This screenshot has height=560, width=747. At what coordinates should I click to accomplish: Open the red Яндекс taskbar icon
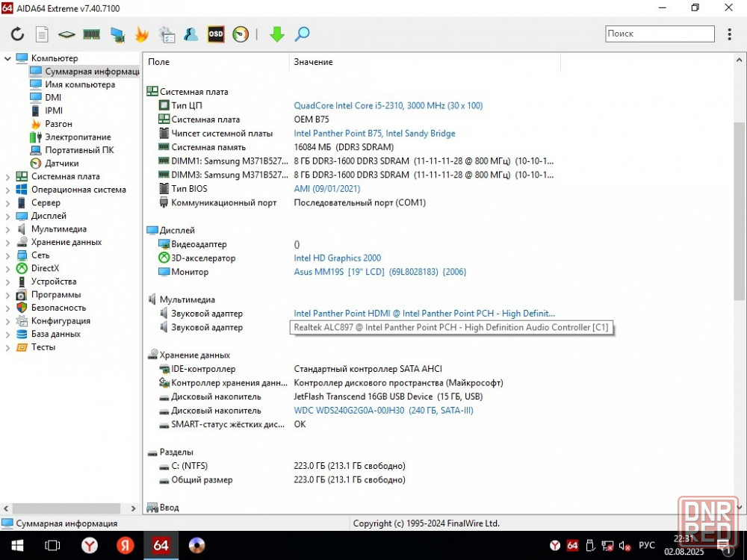[125, 546]
